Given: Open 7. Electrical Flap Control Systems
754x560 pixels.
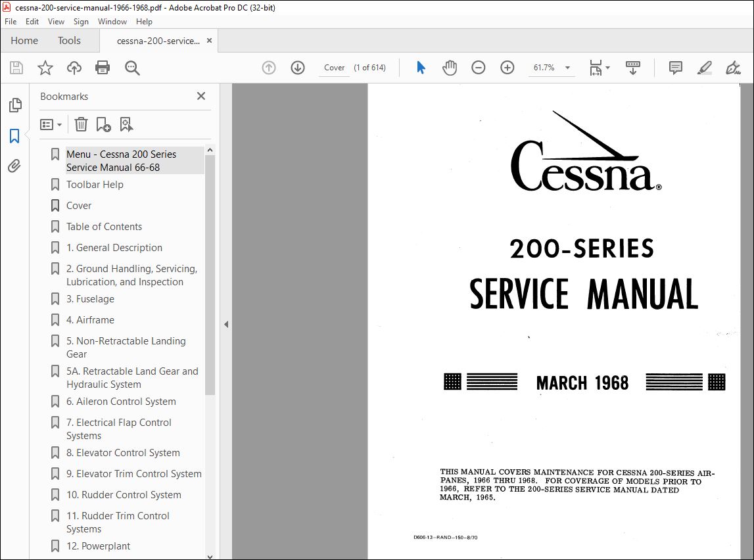Looking at the screenshot, I should [119, 429].
